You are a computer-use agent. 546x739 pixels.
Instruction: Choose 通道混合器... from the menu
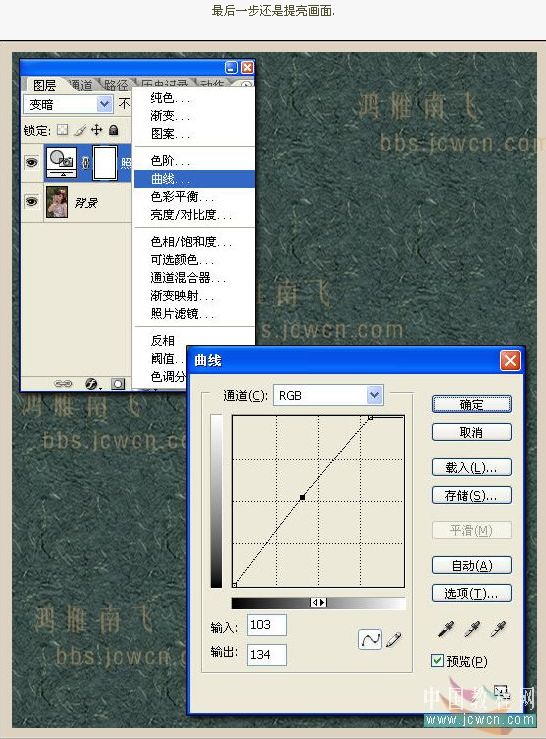click(194, 278)
